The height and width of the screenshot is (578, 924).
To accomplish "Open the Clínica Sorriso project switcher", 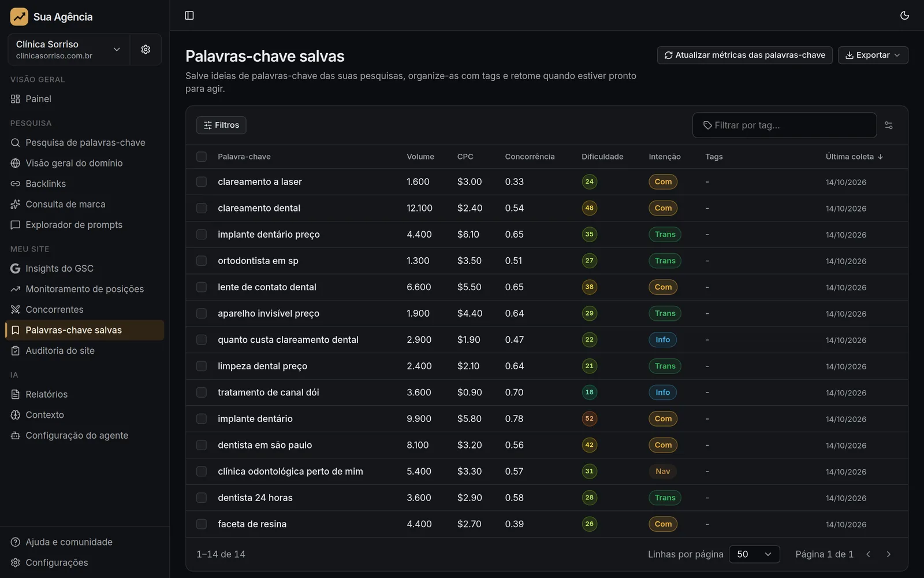I will 69,49.
